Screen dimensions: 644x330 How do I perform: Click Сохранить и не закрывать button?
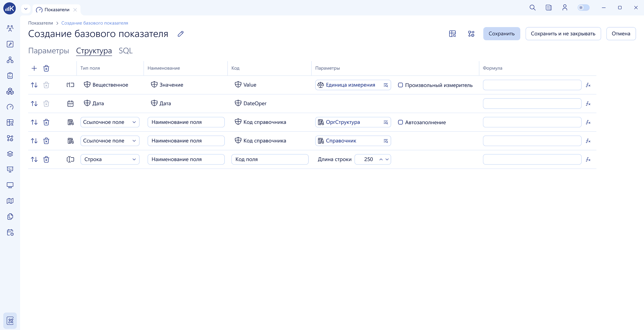(x=563, y=34)
